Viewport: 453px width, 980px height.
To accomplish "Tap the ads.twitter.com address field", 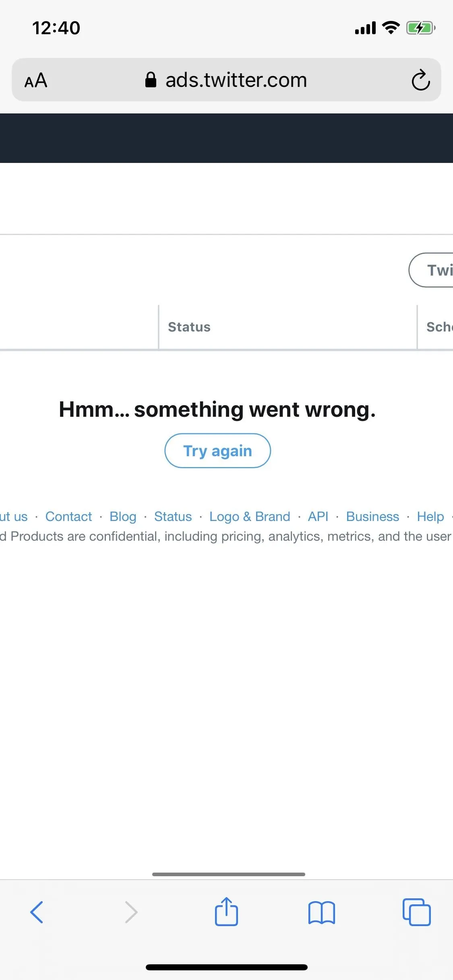I will pos(226,80).
